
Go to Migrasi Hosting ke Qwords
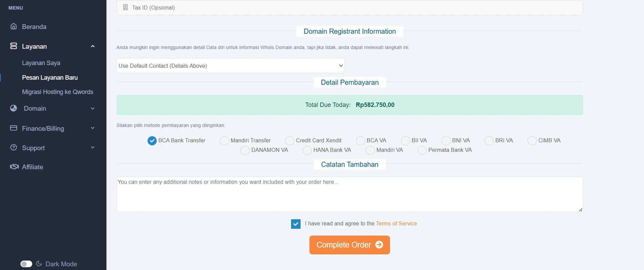point(57,92)
